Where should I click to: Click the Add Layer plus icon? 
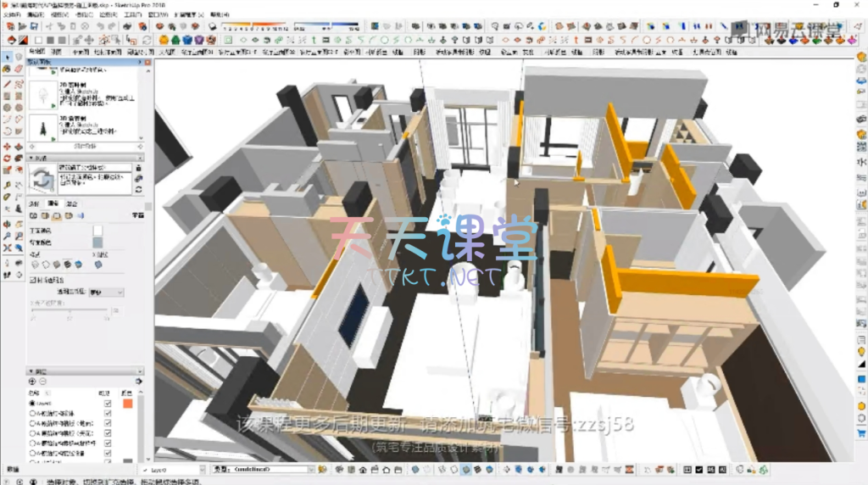33,382
